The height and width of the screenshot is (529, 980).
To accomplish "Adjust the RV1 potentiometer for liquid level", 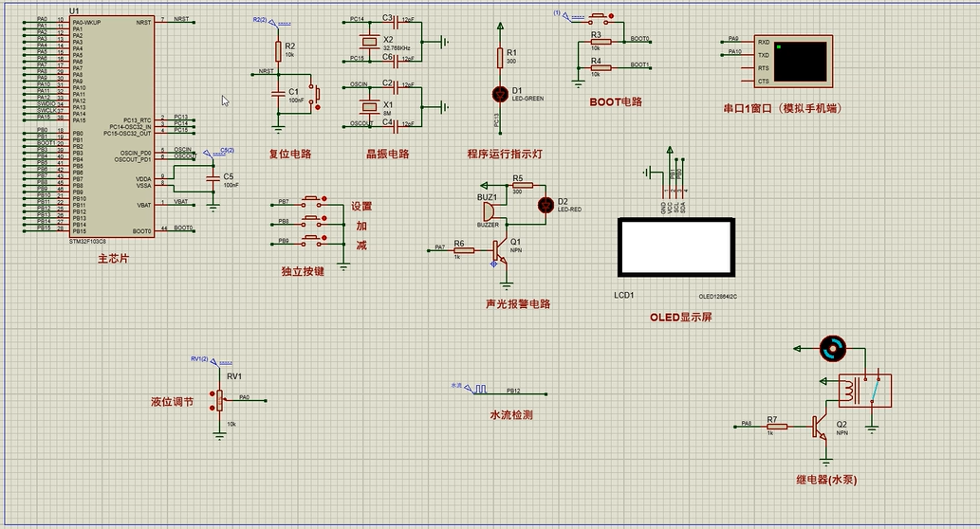I will pos(221,399).
